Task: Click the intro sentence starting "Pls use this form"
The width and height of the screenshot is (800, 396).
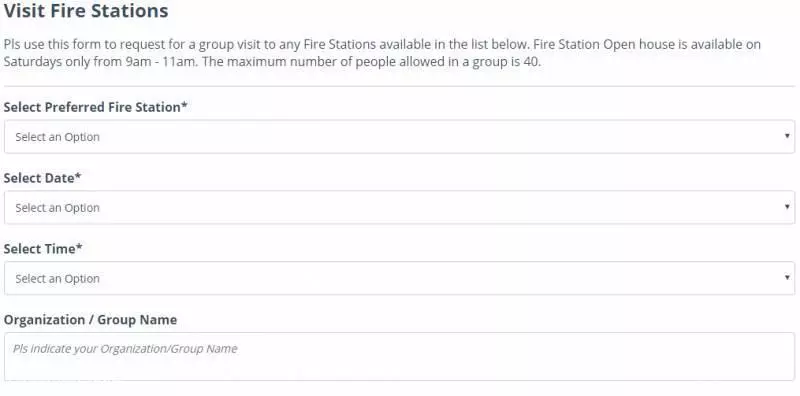Action: click(x=266, y=44)
